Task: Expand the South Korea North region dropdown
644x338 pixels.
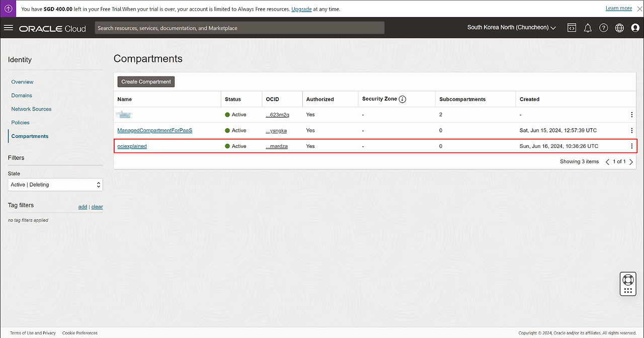Action: (x=511, y=28)
